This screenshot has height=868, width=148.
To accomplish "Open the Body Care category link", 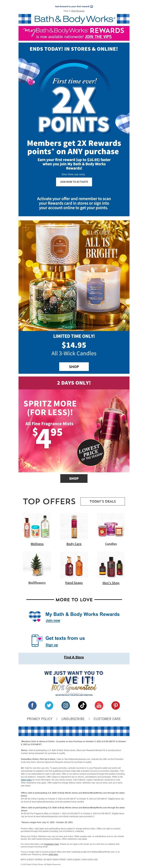I will (x=74, y=544).
